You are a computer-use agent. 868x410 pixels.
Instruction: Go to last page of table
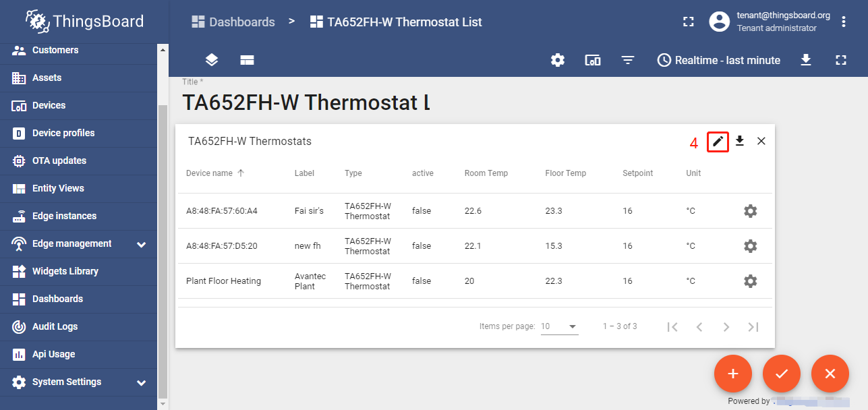753,327
